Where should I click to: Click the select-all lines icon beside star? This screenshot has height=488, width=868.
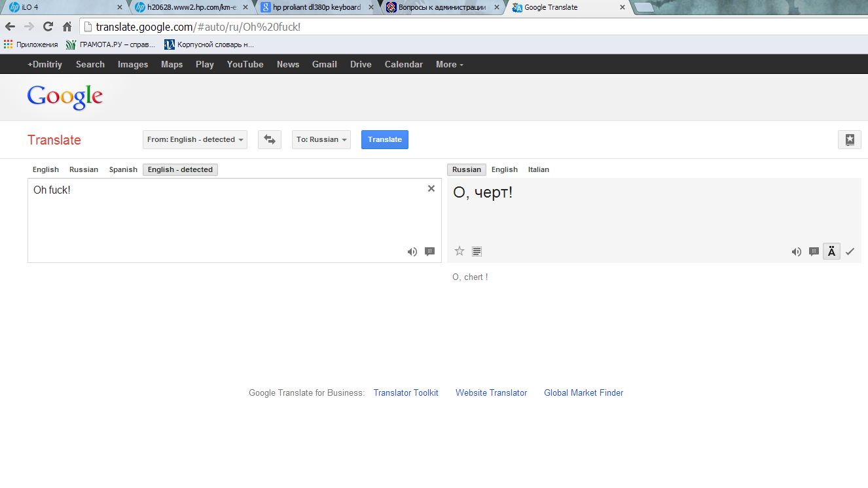[x=477, y=251]
